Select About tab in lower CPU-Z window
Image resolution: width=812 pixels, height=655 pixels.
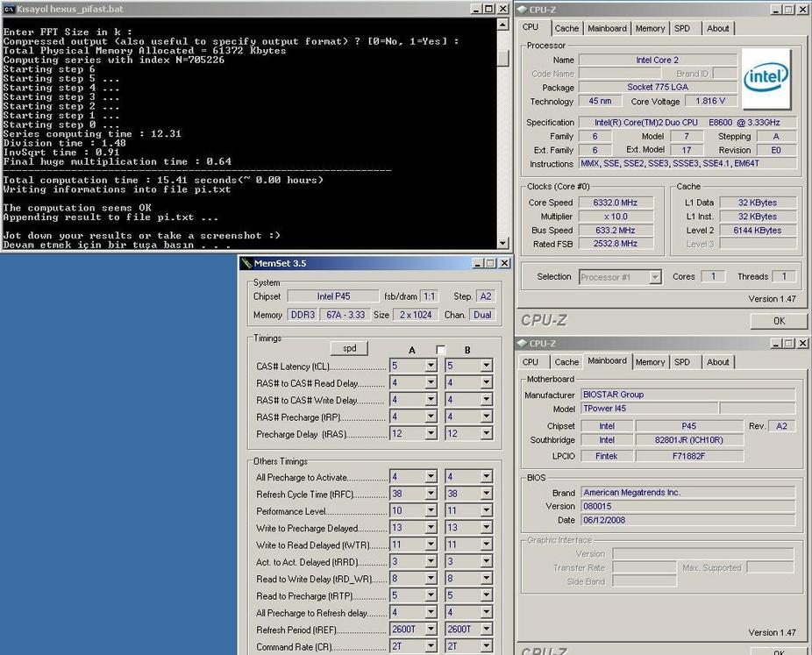pyautogui.click(x=718, y=362)
